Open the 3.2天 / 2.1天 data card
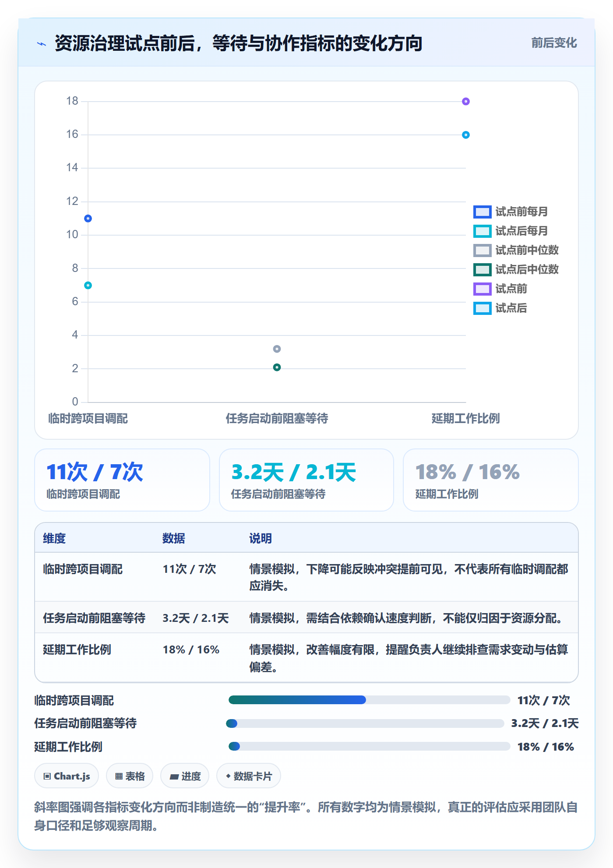The height and width of the screenshot is (868, 613). click(x=306, y=480)
